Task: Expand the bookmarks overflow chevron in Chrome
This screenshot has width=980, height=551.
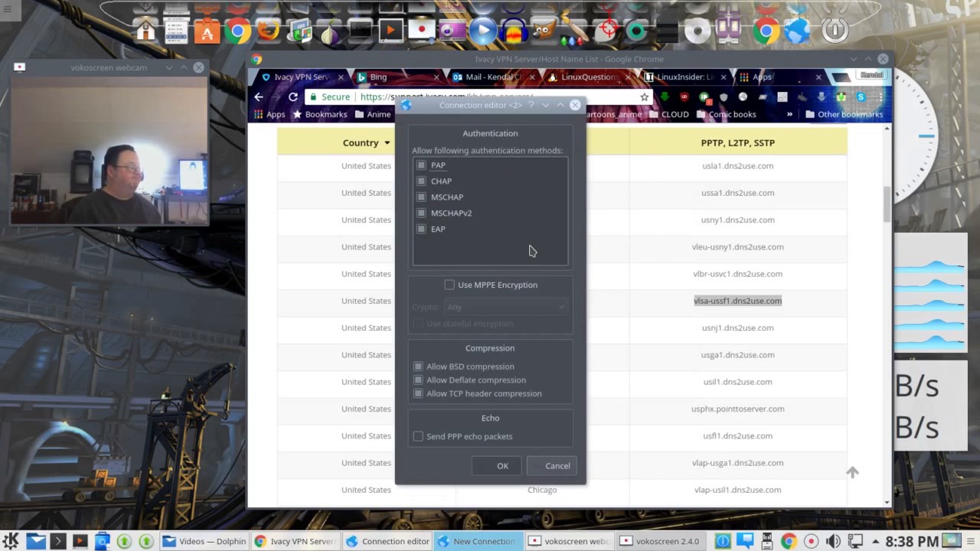Action: (x=789, y=115)
